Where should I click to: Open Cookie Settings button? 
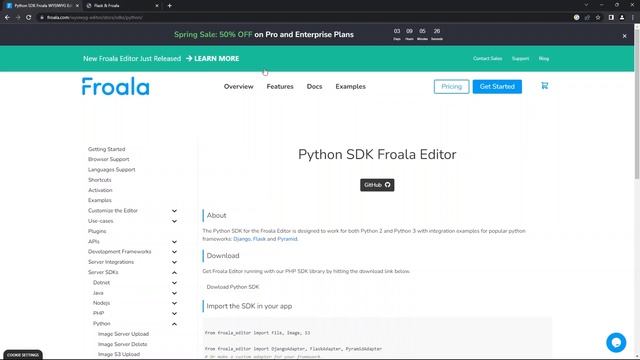(x=23, y=355)
